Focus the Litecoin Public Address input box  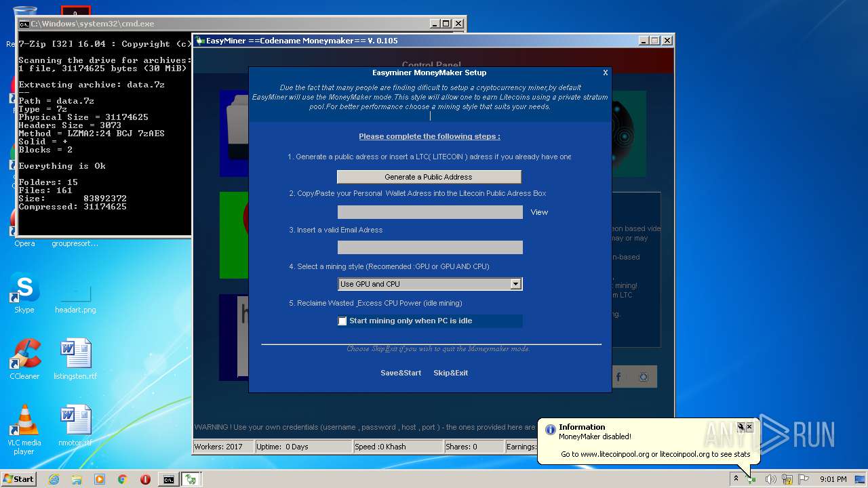click(430, 212)
